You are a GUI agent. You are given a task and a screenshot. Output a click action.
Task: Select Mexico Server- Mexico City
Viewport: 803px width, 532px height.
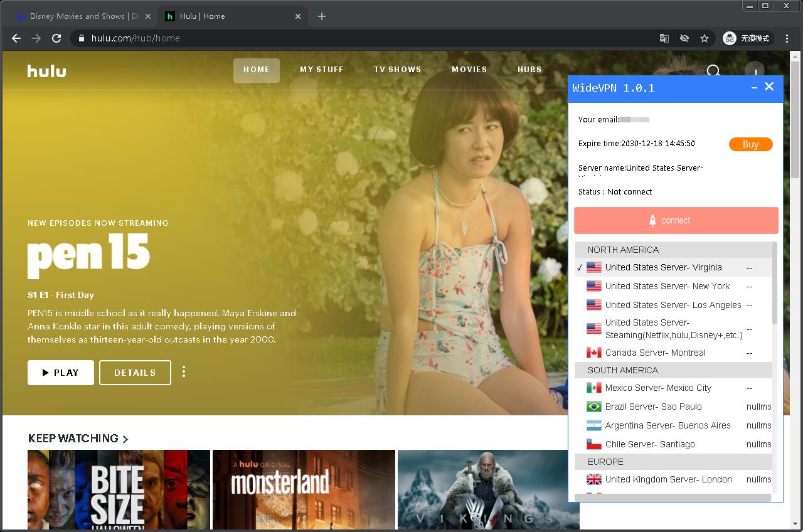click(x=674, y=388)
